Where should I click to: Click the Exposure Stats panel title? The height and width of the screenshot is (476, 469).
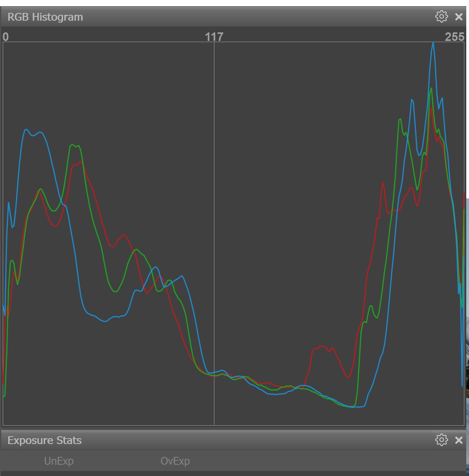point(44,440)
